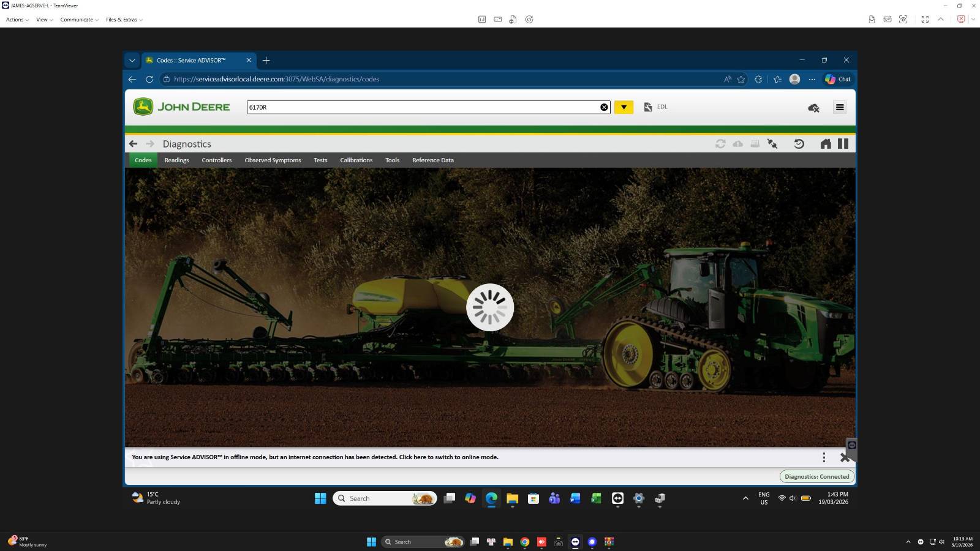Image resolution: width=980 pixels, height=551 pixels.
Task: Open the session History icon
Action: click(799, 143)
